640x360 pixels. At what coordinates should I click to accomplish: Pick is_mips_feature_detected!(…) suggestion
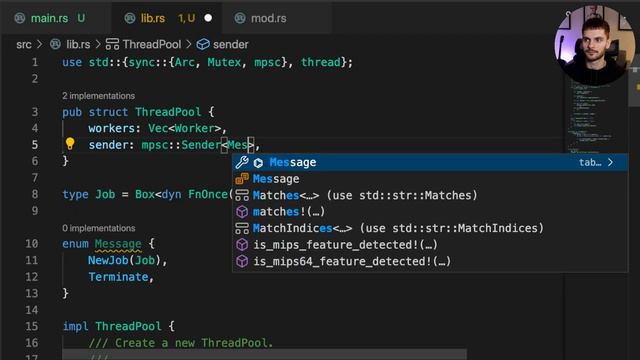(x=430, y=244)
